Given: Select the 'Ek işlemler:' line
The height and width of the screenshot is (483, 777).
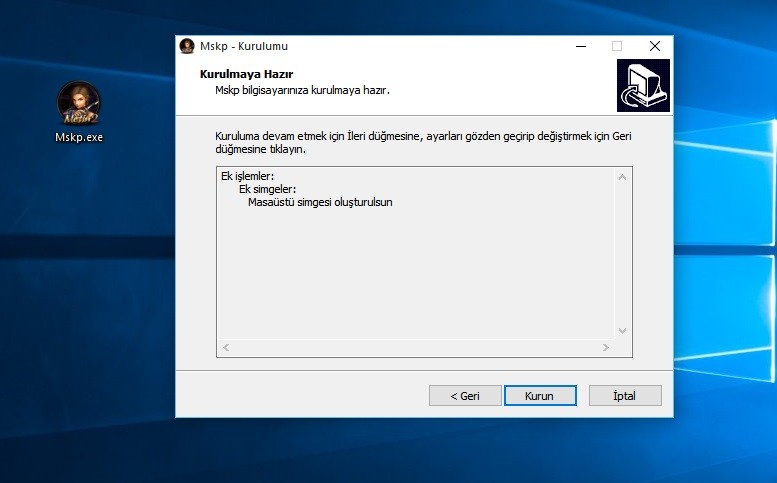Looking at the screenshot, I should coord(247,176).
